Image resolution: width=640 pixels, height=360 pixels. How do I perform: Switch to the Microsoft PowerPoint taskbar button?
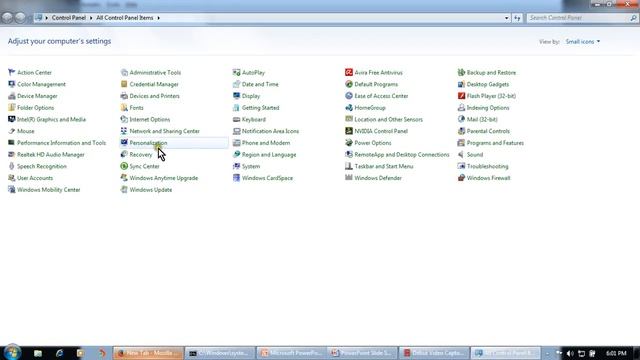[291, 353]
